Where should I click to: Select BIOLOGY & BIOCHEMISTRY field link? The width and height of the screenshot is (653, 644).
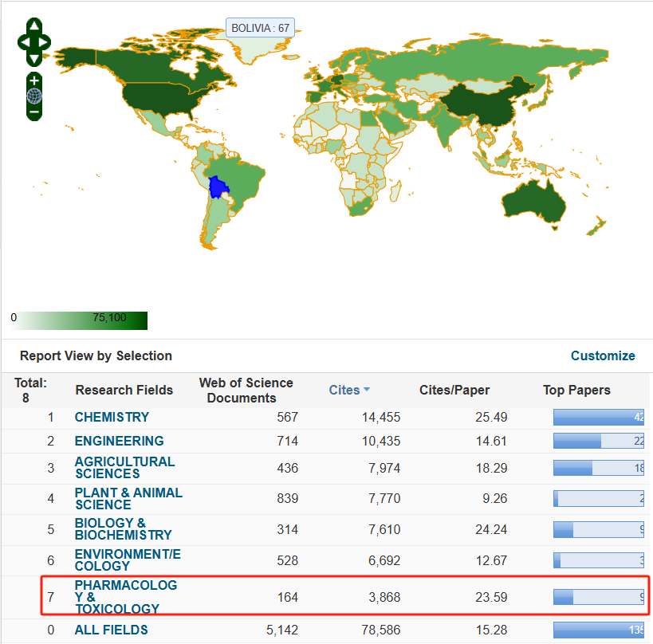coord(123,528)
